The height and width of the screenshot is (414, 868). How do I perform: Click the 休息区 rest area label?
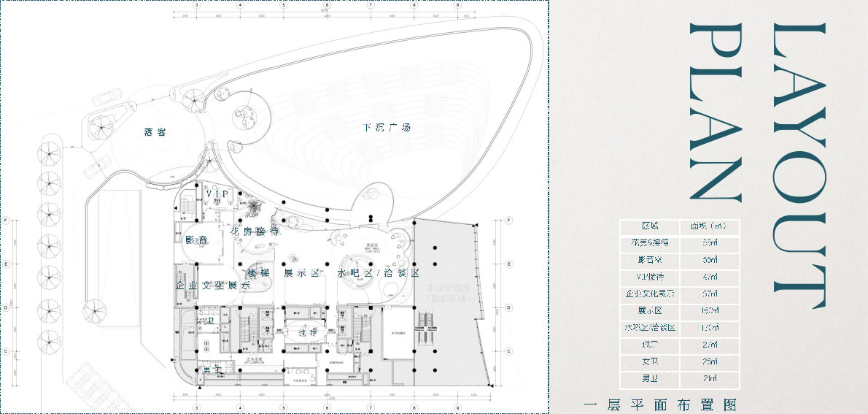click(371, 245)
